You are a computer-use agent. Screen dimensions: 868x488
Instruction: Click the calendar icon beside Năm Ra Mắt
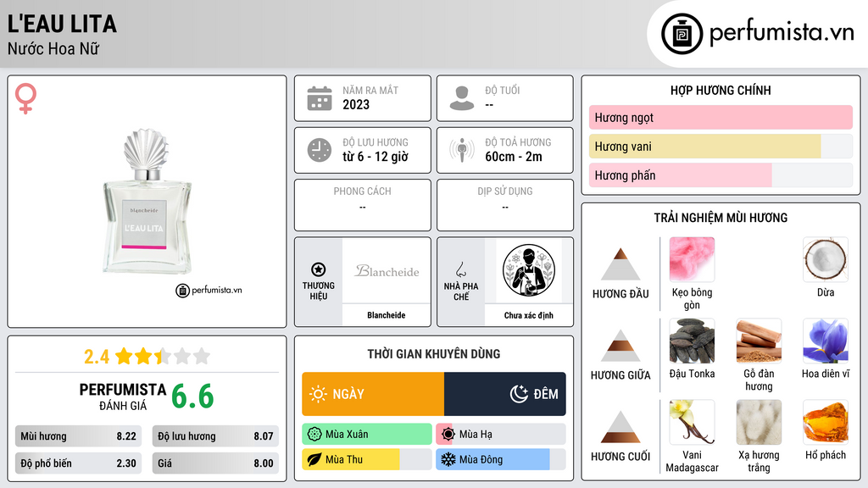pyautogui.click(x=320, y=98)
